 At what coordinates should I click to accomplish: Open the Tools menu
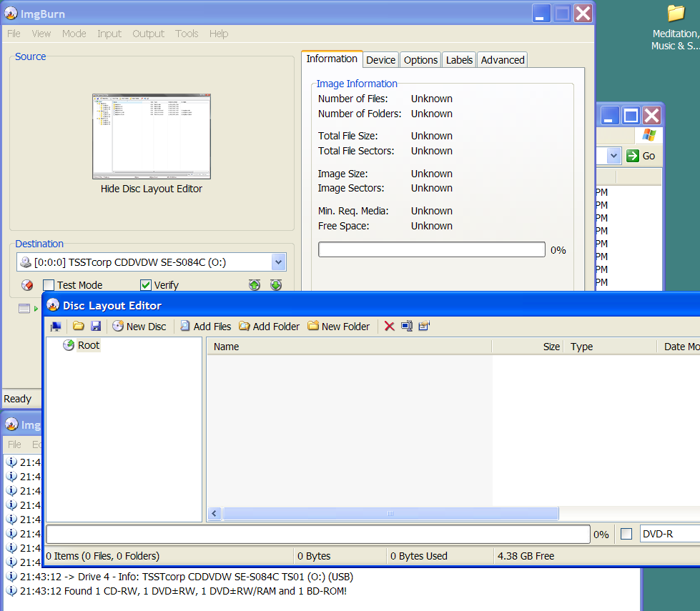pos(187,34)
